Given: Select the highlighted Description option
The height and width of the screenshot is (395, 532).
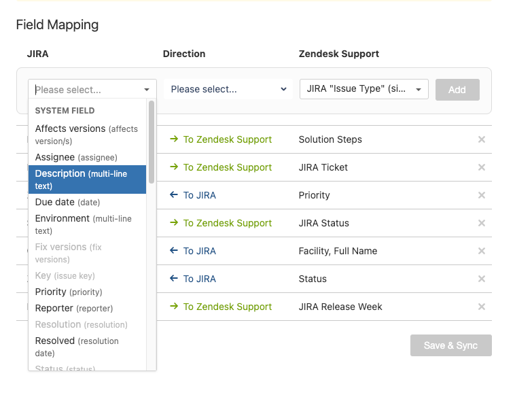Looking at the screenshot, I should click(87, 179).
